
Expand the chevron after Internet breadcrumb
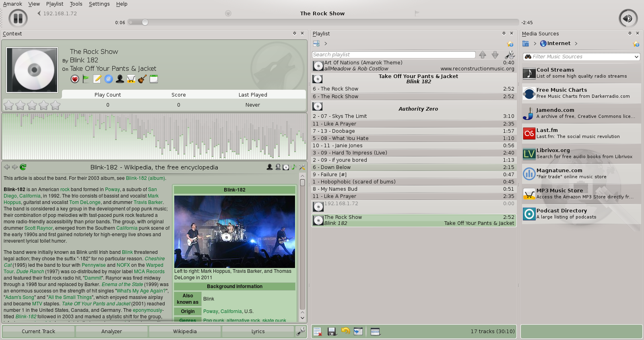pyautogui.click(x=576, y=43)
